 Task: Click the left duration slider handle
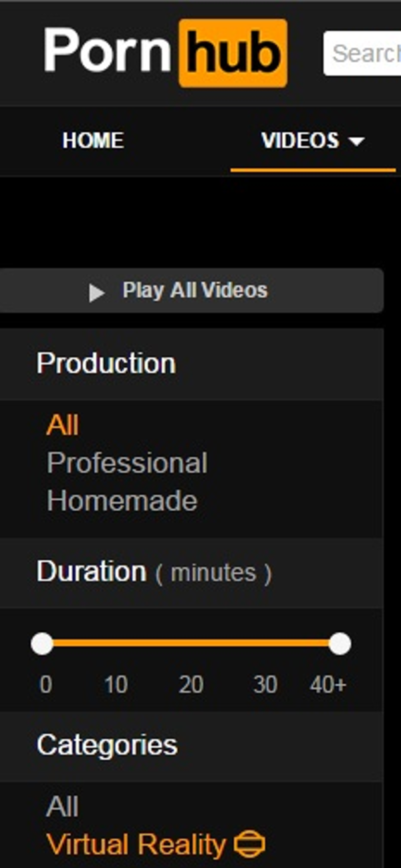coord(42,644)
